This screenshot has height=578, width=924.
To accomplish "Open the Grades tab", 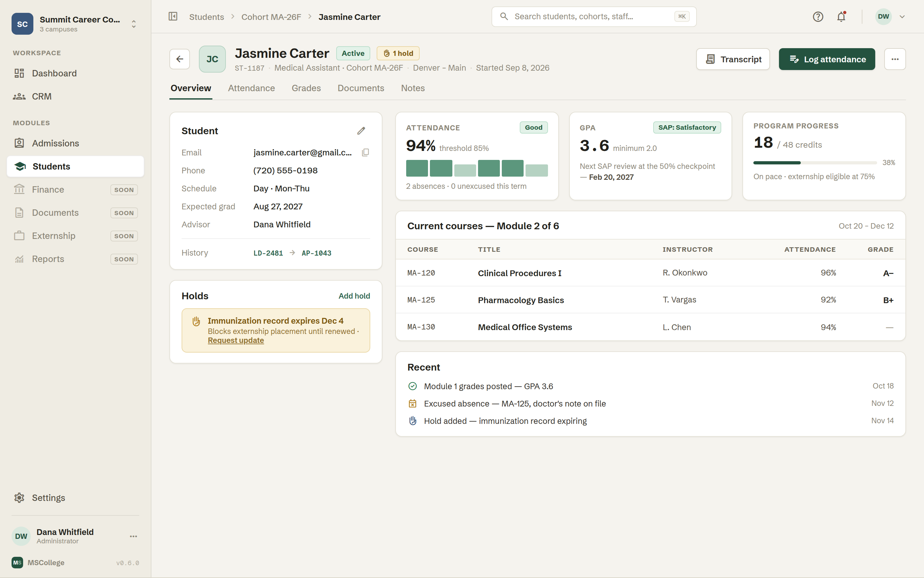I will click(x=306, y=88).
